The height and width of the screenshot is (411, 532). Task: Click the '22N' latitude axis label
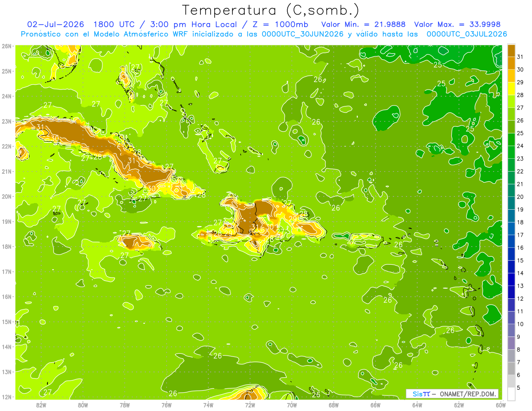point(7,146)
